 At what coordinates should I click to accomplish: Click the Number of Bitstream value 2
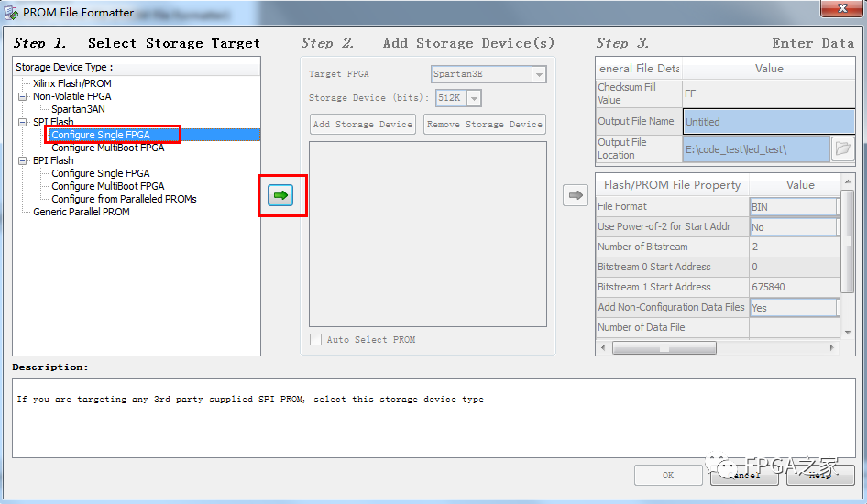point(794,247)
